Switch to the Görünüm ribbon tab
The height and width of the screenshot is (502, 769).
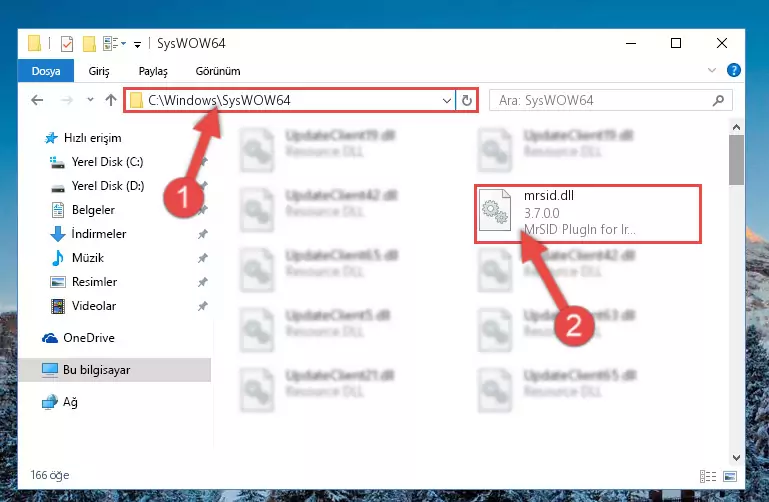tap(218, 71)
